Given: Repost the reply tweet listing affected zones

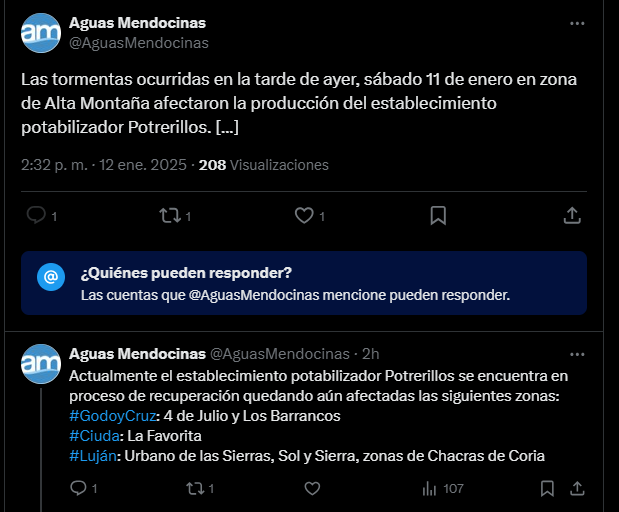Looking at the screenshot, I should pos(195,488).
